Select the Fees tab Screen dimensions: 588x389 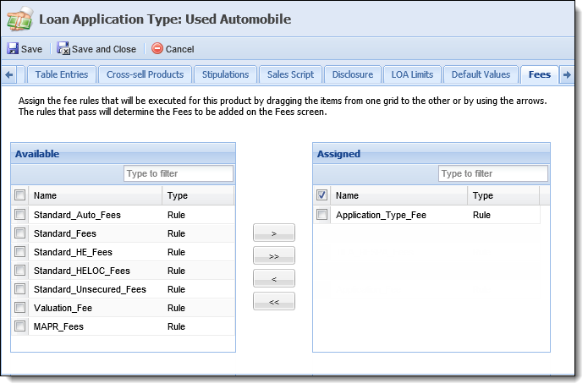pyautogui.click(x=540, y=74)
